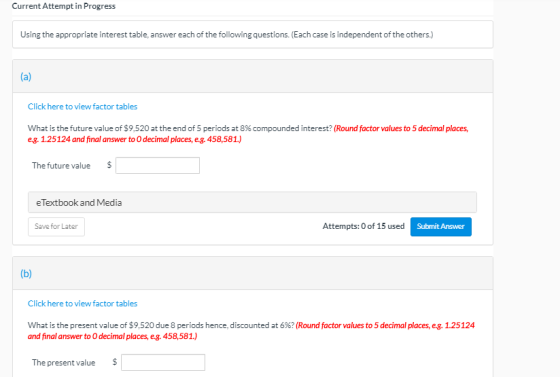The width and height of the screenshot is (560, 377).
Task: Open factor tables link in part (a)
Action: [x=82, y=106]
